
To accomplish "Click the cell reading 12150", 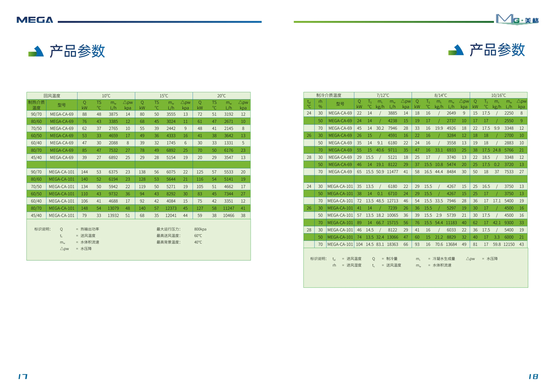I will 509,244.
